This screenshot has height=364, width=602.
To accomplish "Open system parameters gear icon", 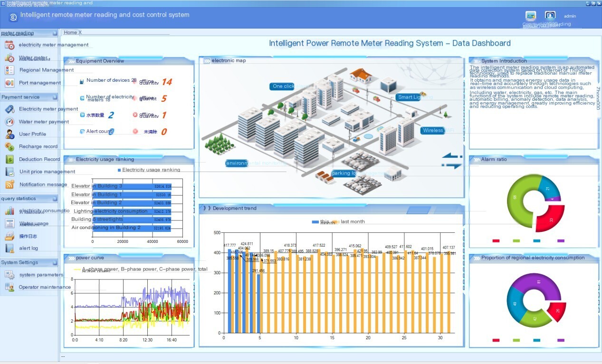I will [x=10, y=275].
